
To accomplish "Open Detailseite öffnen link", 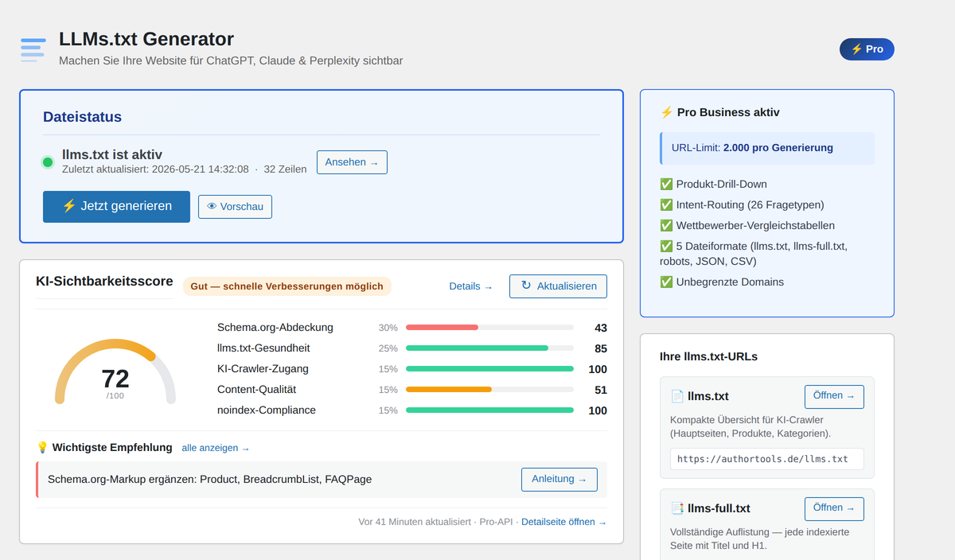I will pos(563,522).
